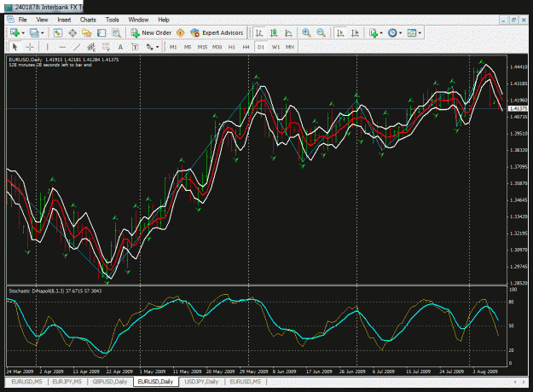Viewport: 533px width, 392px height.
Task: Switch chart to Candlesticks style
Action: [x=274, y=32]
